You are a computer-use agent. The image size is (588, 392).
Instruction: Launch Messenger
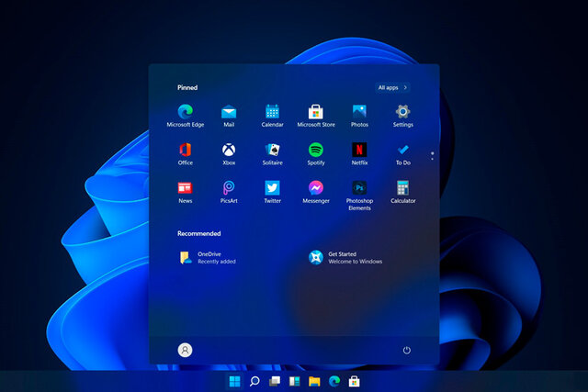click(x=316, y=192)
